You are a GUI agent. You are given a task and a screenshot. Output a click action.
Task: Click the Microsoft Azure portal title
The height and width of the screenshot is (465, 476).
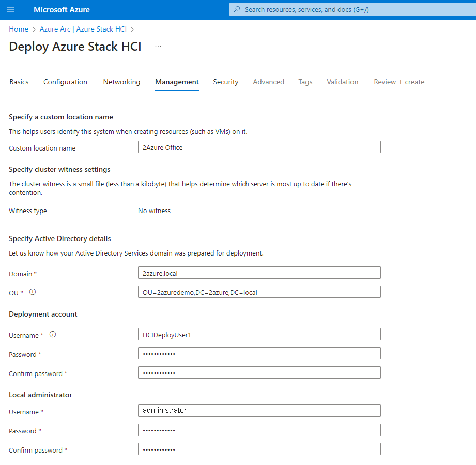(62, 10)
